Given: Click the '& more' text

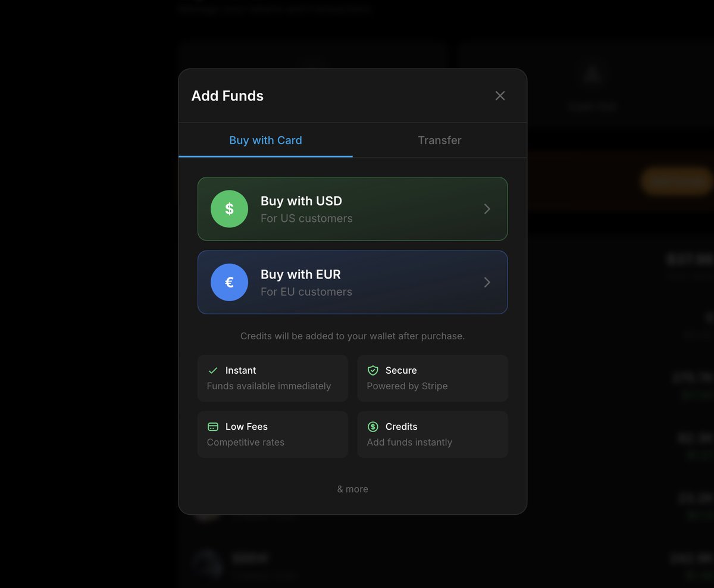Looking at the screenshot, I should click(353, 489).
